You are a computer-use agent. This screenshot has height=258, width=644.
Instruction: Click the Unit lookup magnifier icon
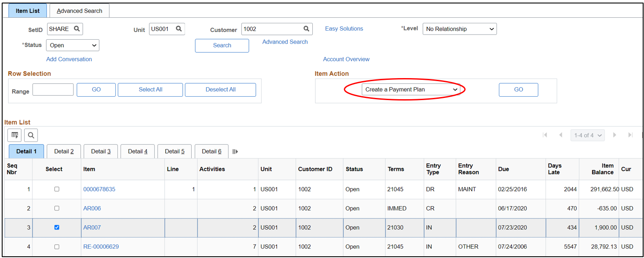click(x=178, y=29)
